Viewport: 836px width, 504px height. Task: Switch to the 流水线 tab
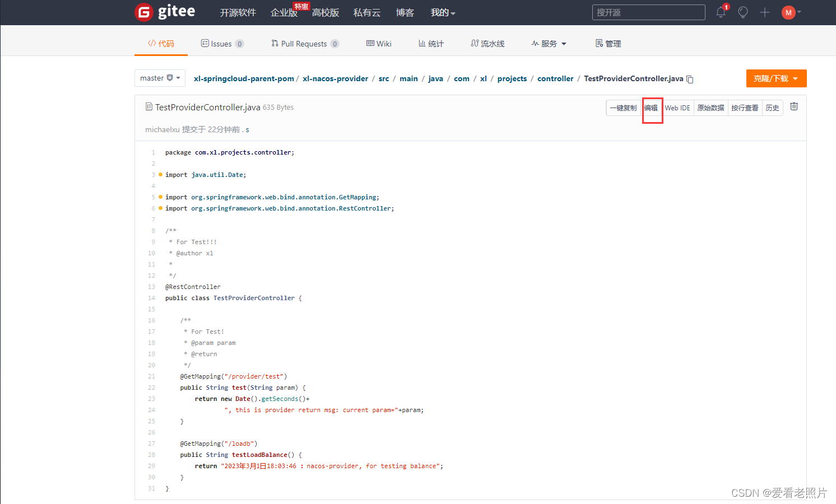pyautogui.click(x=487, y=44)
